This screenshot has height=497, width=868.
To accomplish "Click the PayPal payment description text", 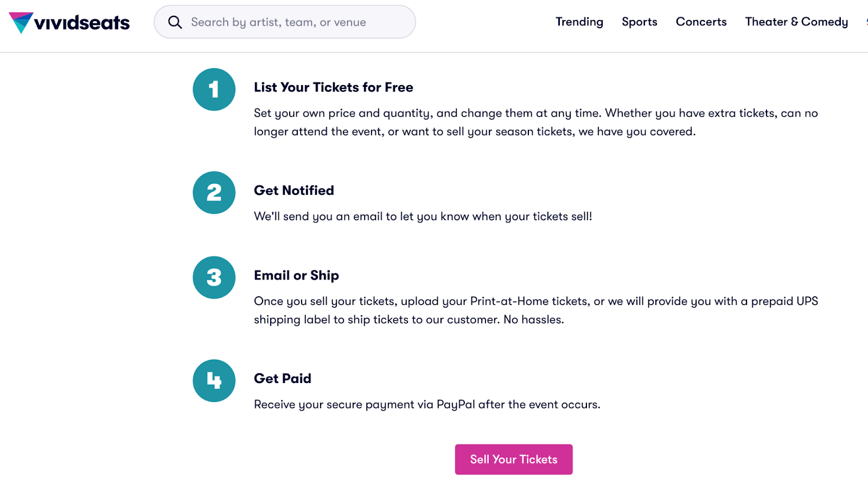I will tap(427, 405).
